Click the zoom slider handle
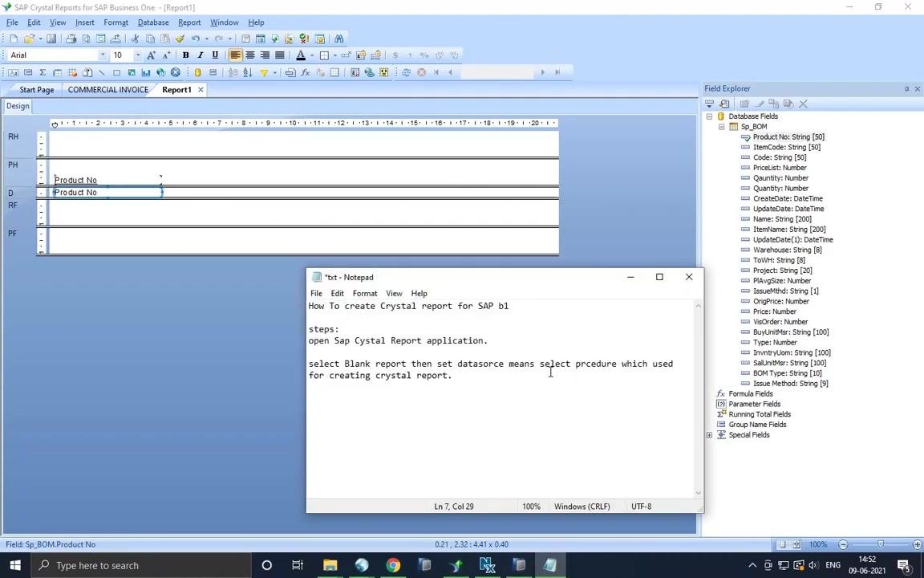The image size is (924, 578). click(881, 544)
